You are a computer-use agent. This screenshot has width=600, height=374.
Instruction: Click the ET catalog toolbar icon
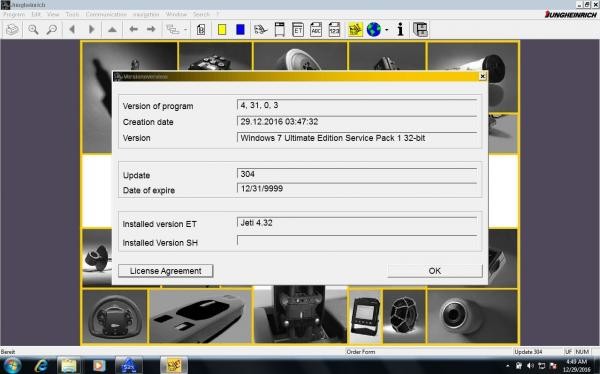coord(298,29)
